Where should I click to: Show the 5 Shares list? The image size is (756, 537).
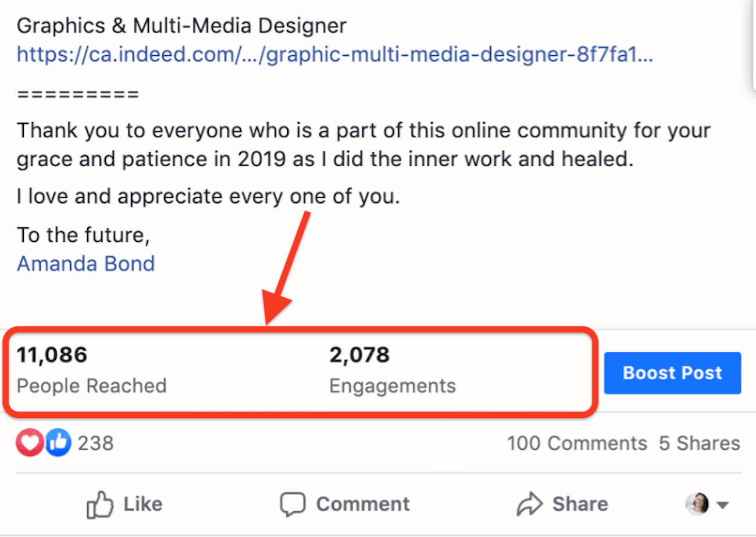point(700,443)
